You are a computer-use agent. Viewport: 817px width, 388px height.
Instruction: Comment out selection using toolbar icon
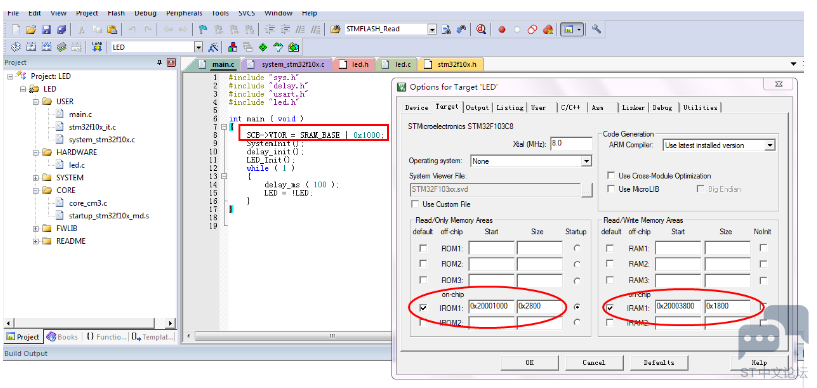tap(301, 29)
